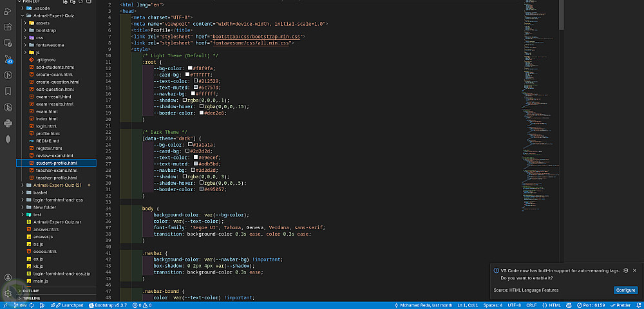Screen dimensions: 644x309
Task: Change Spaces: 4 indentation setting
Action: click(493, 305)
